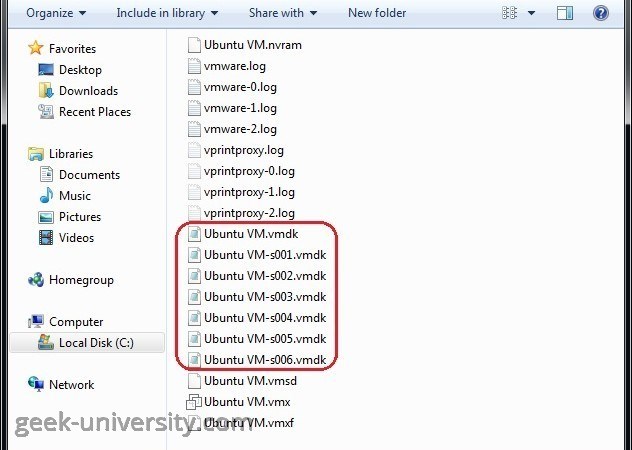Open the Share with dropdown
Screen dimensions: 632x450
(283, 13)
